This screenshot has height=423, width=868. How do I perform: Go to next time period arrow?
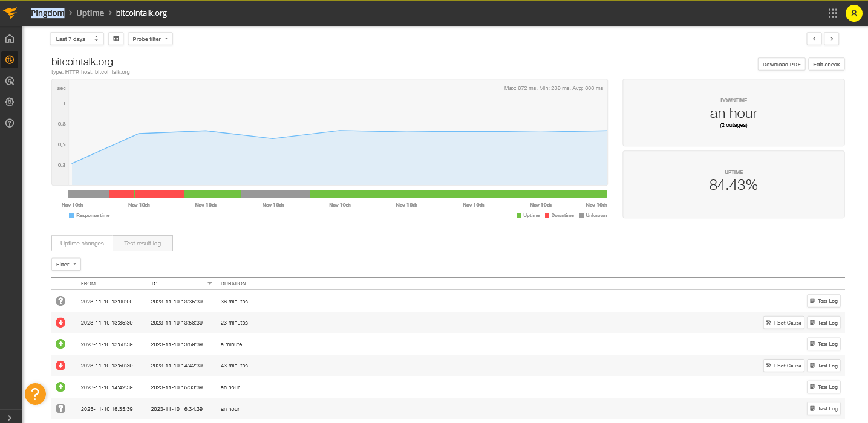click(x=832, y=39)
